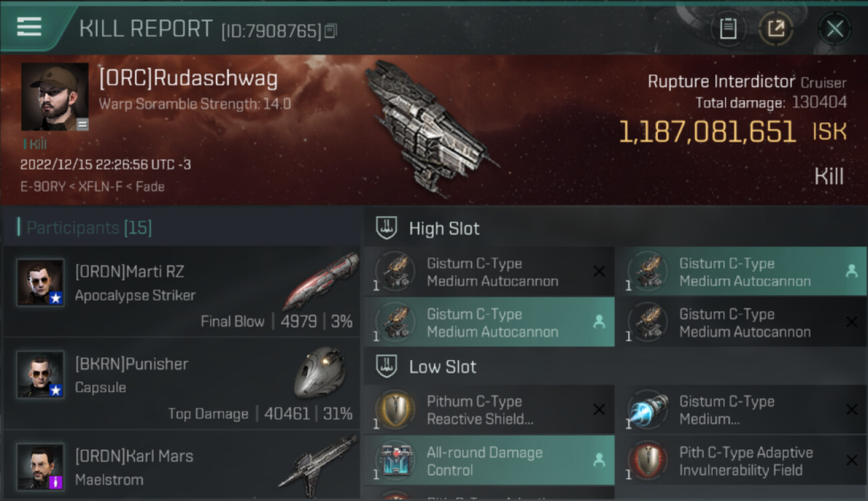Viewport: 868px width, 501px height.
Task: Click the Participants [15] header
Action: click(88, 228)
